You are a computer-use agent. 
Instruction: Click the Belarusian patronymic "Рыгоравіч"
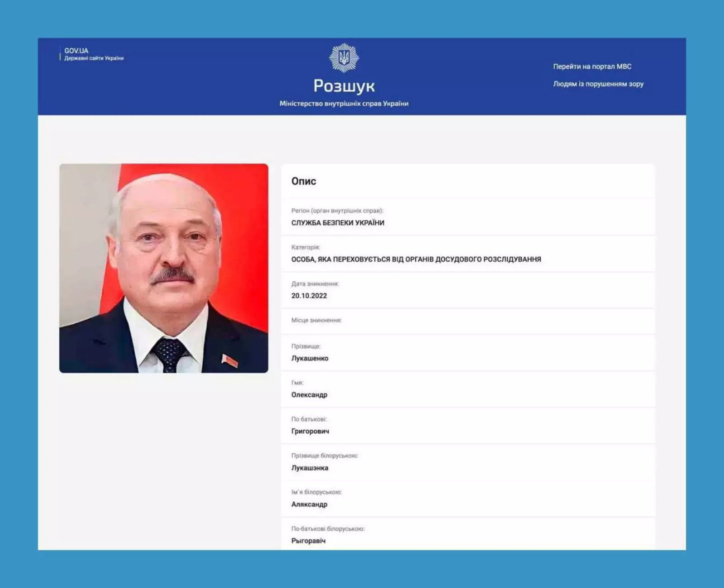pyautogui.click(x=309, y=540)
